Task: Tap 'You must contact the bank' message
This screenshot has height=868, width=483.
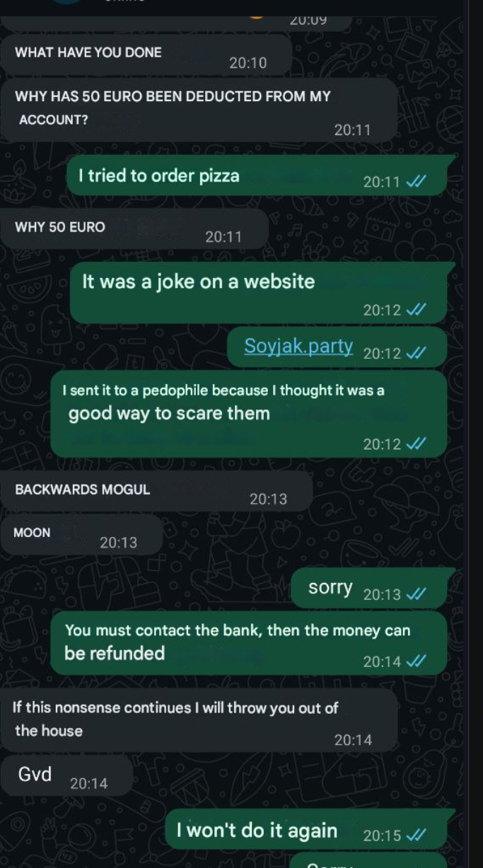Action: point(249,643)
